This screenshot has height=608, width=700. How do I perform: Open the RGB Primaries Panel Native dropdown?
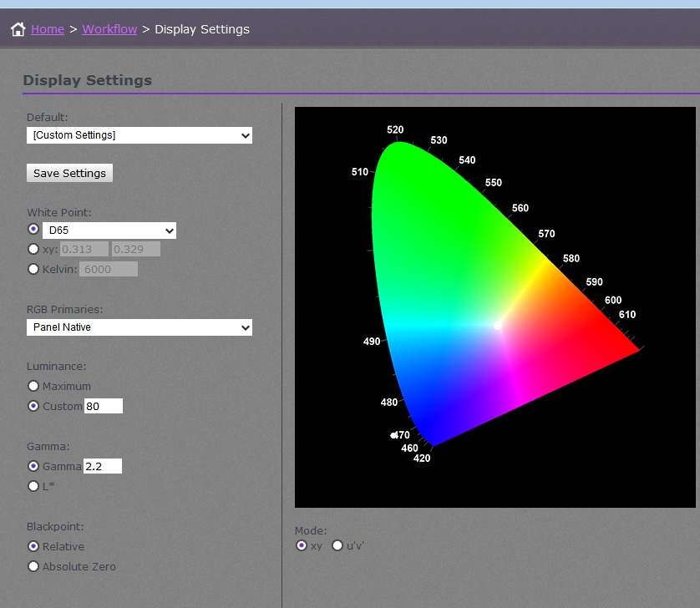pos(139,327)
